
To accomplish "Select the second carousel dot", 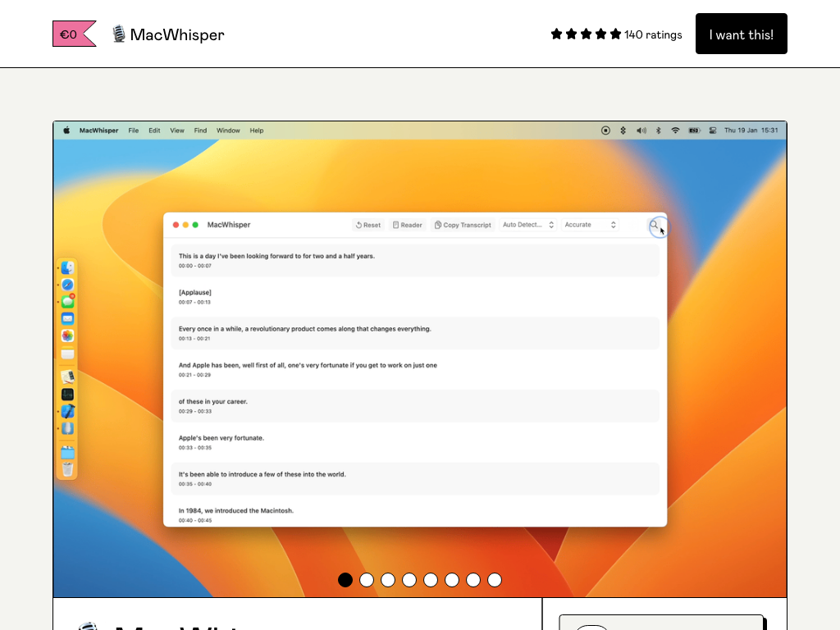I will (367, 580).
